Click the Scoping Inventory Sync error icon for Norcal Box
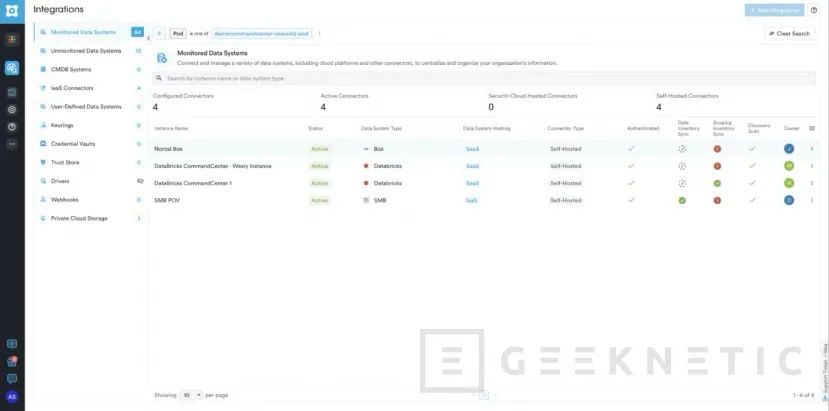The image size is (829, 411). click(x=717, y=149)
